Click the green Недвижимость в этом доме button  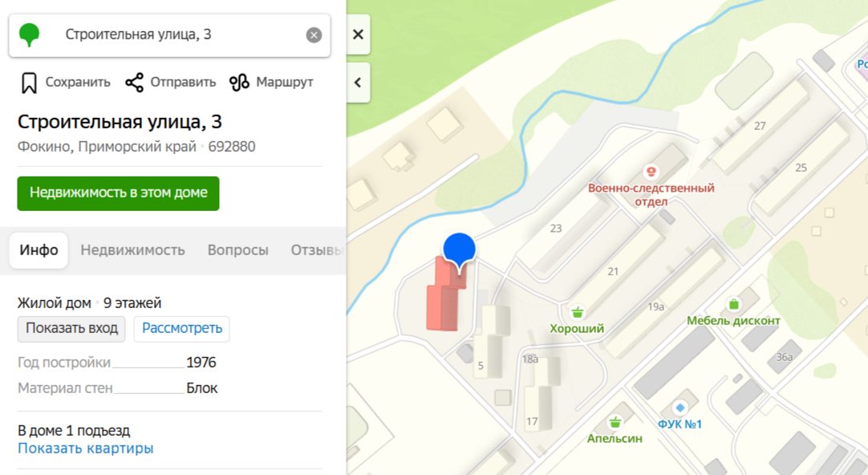pyautogui.click(x=119, y=193)
